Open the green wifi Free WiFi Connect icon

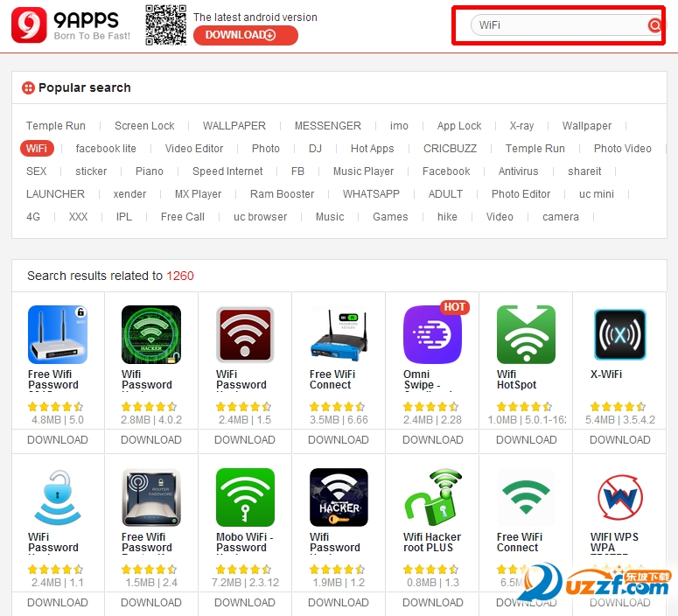(527, 497)
